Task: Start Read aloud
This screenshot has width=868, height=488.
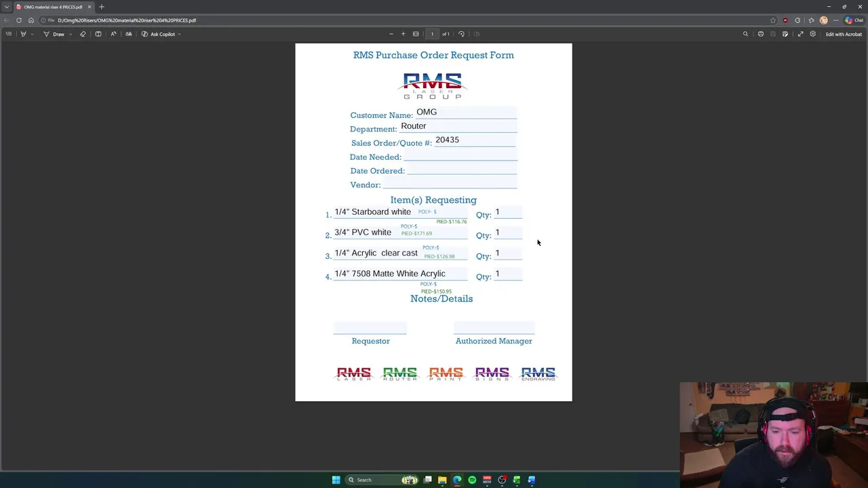Action: (x=113, y=34)
